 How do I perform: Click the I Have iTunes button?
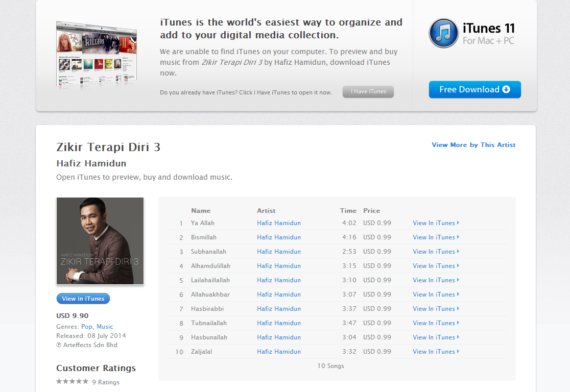[x=368, y=91]
